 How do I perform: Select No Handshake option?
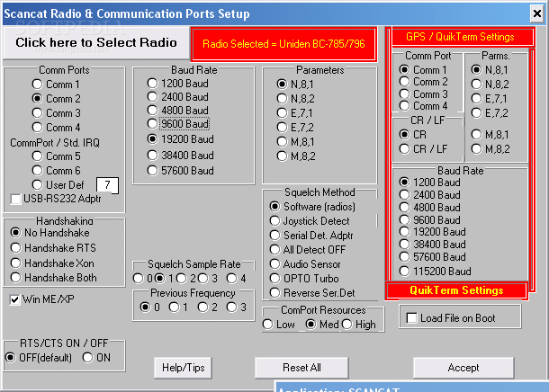pos(49,233)
